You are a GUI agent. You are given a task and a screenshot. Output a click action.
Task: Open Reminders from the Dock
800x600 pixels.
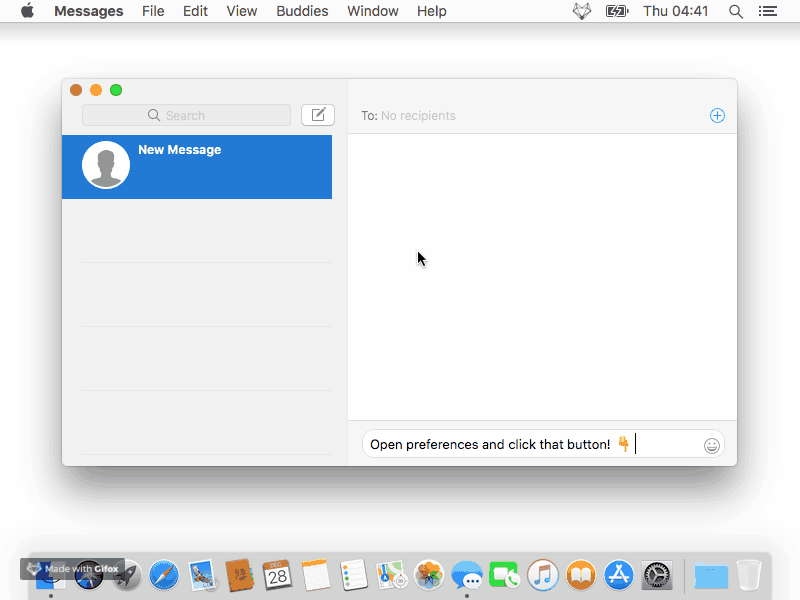(x=353, y=575)
